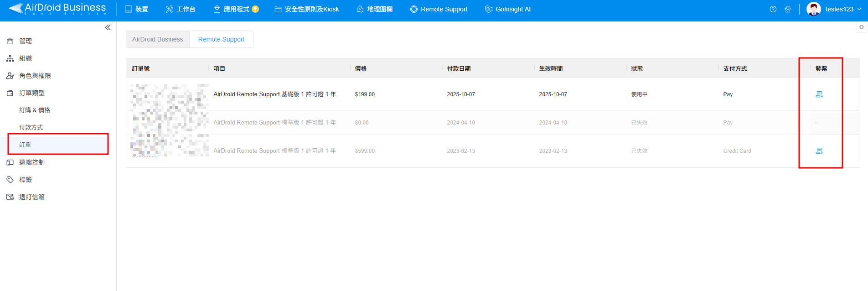The image size is (868, 291).
Task: Download invoice for the $599.00 order
Action: tap(819, 151)
